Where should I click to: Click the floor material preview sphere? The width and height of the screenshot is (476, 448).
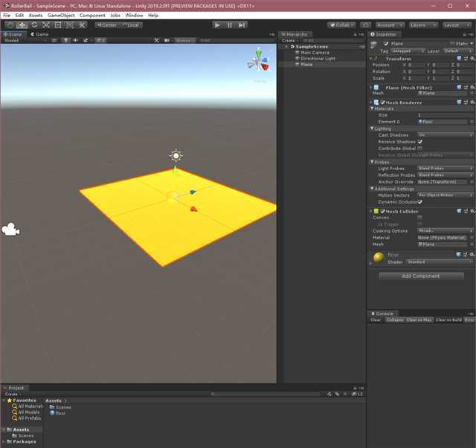coord(379,258)
